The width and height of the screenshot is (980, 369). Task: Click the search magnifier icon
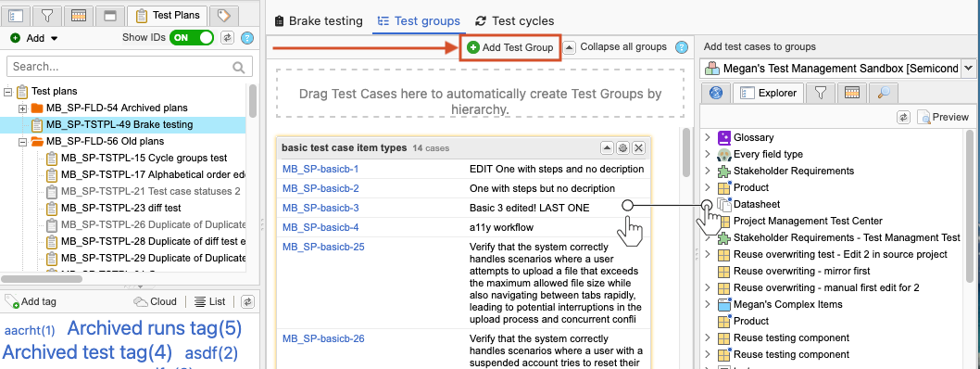pyautogui.click(x=239, y=67)
